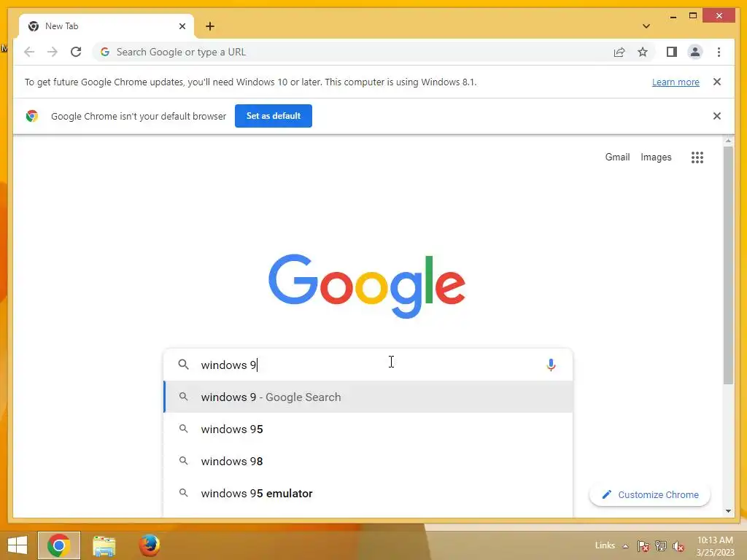This screenshot has width=747, height=560.
Task: Reload the page with the refresh icon
Action: 76,52
